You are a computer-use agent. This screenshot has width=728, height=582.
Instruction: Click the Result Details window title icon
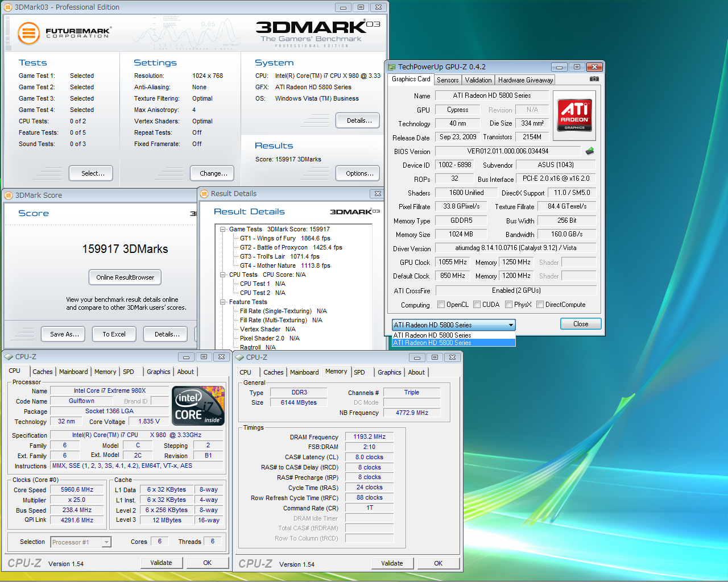click(x=204, y=193)
